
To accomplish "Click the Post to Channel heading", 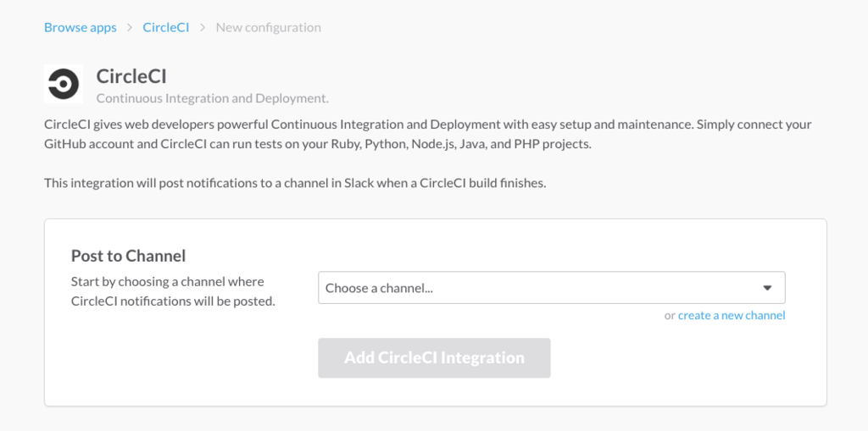I will [129, 256].
